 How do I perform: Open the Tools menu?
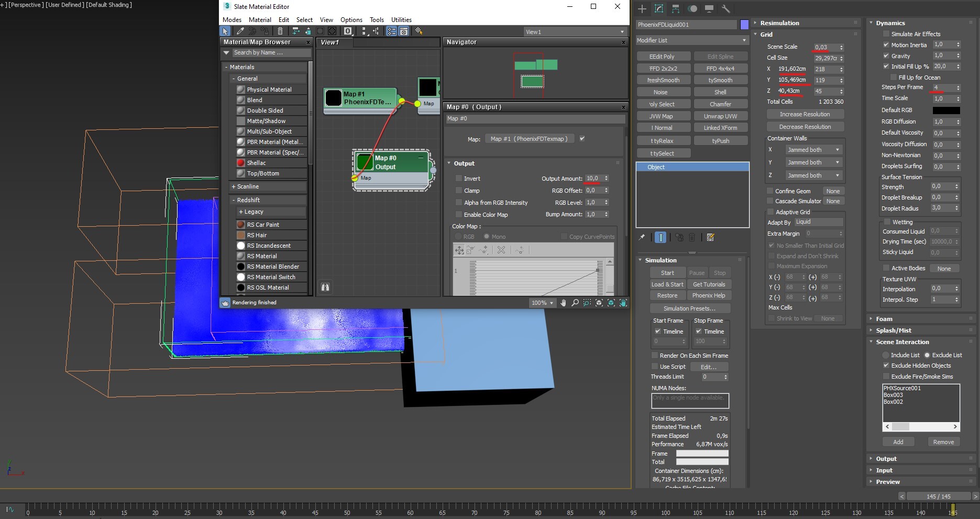coord(377,20)
